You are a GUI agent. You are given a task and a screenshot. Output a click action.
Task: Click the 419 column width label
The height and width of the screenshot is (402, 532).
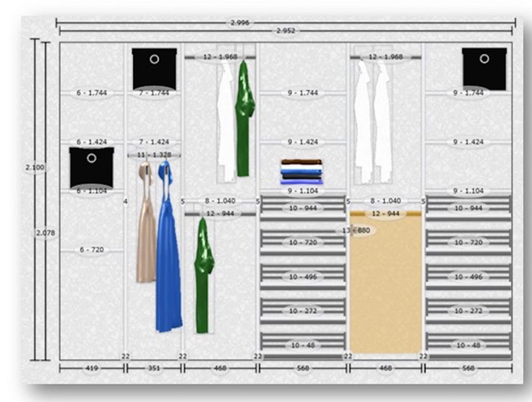pos(91,368)
